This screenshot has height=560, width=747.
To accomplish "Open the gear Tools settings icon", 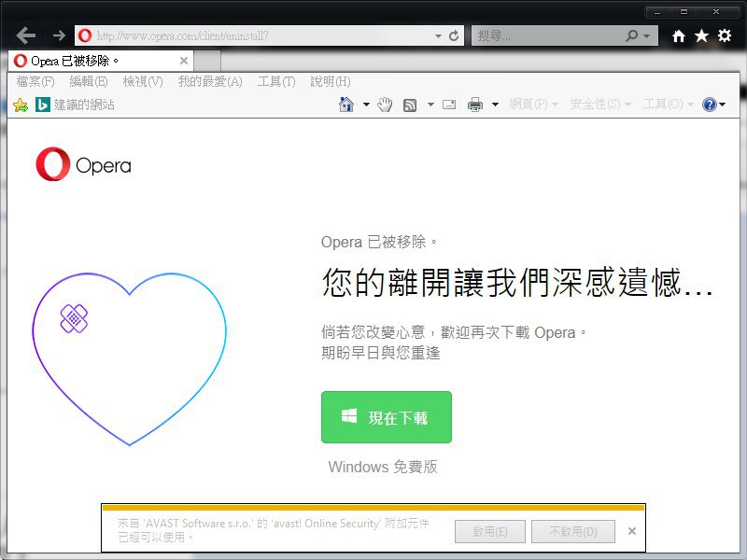I will [x=724, y=35].
